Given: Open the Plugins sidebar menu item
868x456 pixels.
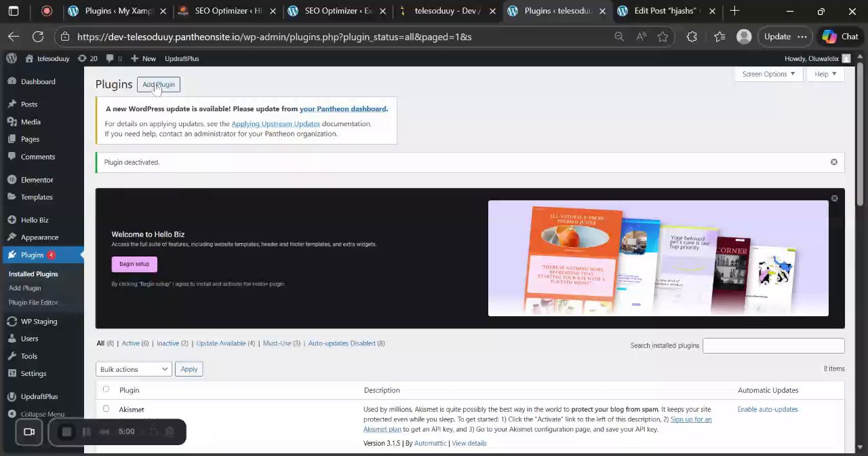Looking at the screenshot, I should [x=42, y=255].
